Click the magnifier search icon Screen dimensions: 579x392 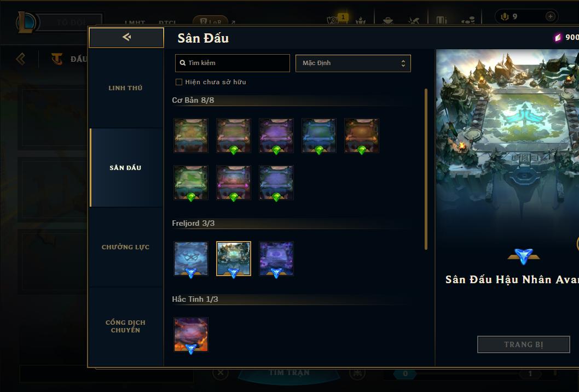pyautogui.click(x=182, y=63)
